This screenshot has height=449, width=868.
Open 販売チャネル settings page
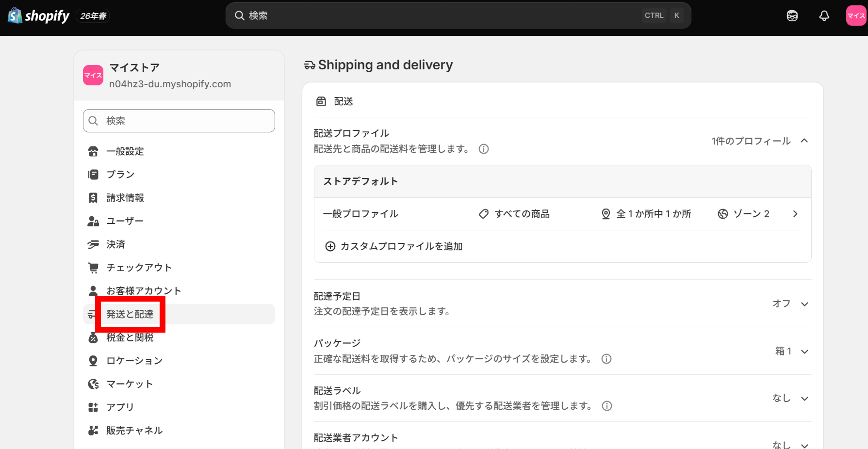[179, 431]
